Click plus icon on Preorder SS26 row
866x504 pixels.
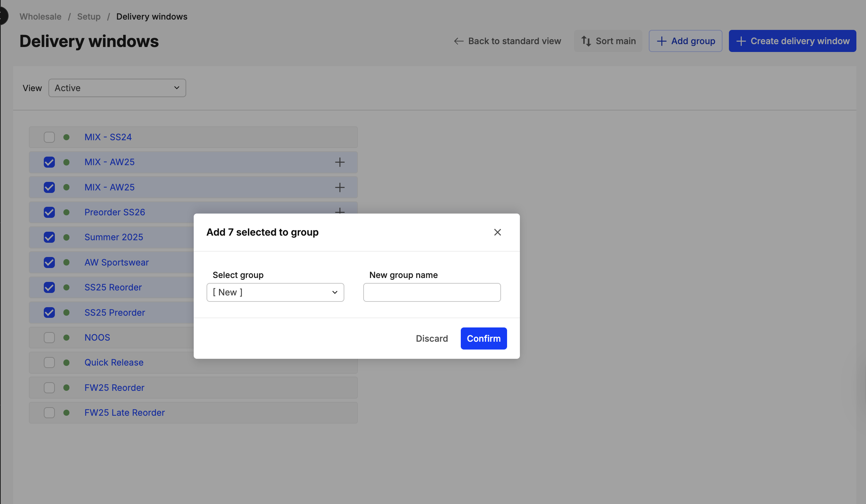pyautogui.click(x=340, y=210)
